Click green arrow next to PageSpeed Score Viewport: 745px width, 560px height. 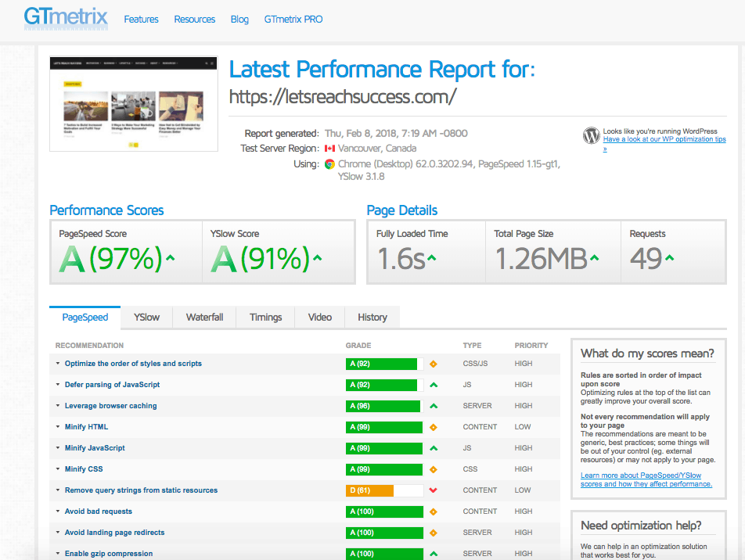pos(171,258)
